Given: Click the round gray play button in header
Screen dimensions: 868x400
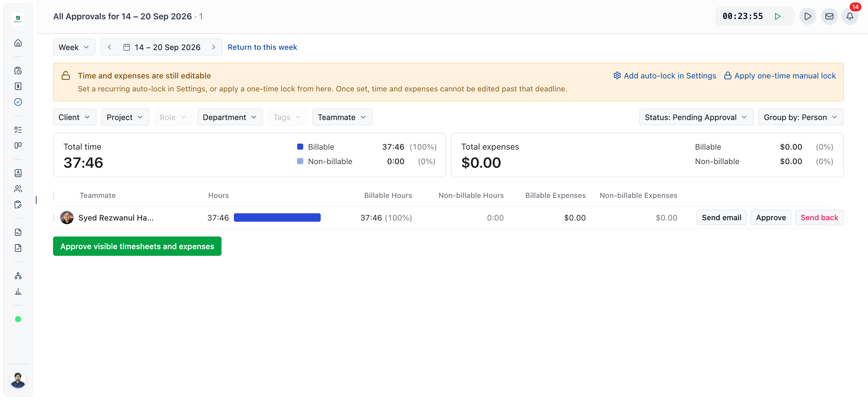Looking at the screenshot, I should click(x=807, y=16).
